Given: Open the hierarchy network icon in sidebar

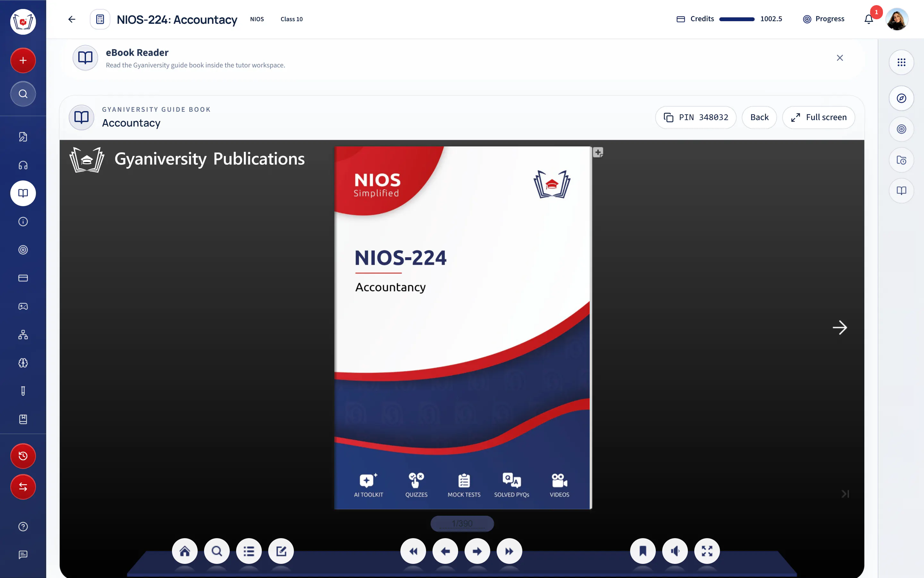Looking at the screenshot, I should [x=23, y=335].
